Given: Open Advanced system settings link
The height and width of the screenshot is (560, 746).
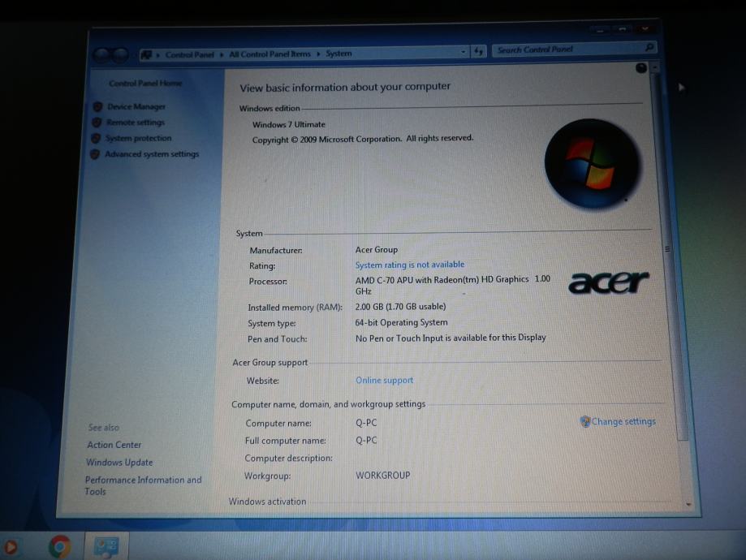Looking at the screenshot, I should point(152,154).
